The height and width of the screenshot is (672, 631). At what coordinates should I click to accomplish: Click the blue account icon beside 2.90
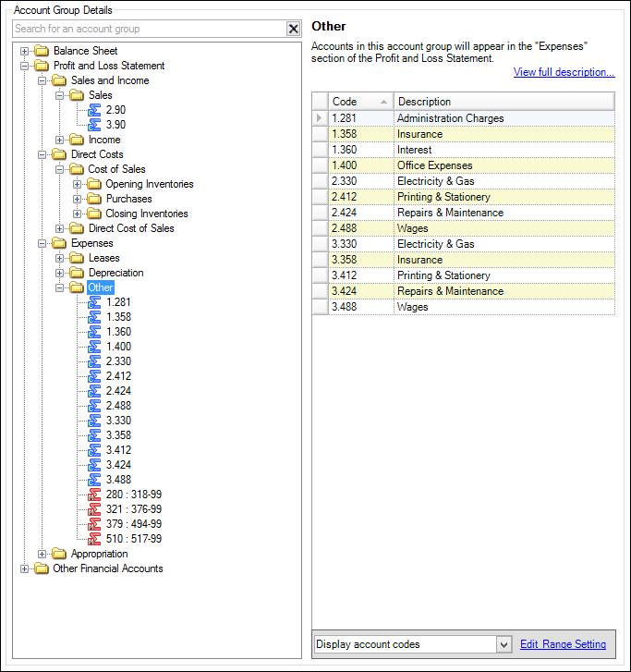[x=93, y=110]
